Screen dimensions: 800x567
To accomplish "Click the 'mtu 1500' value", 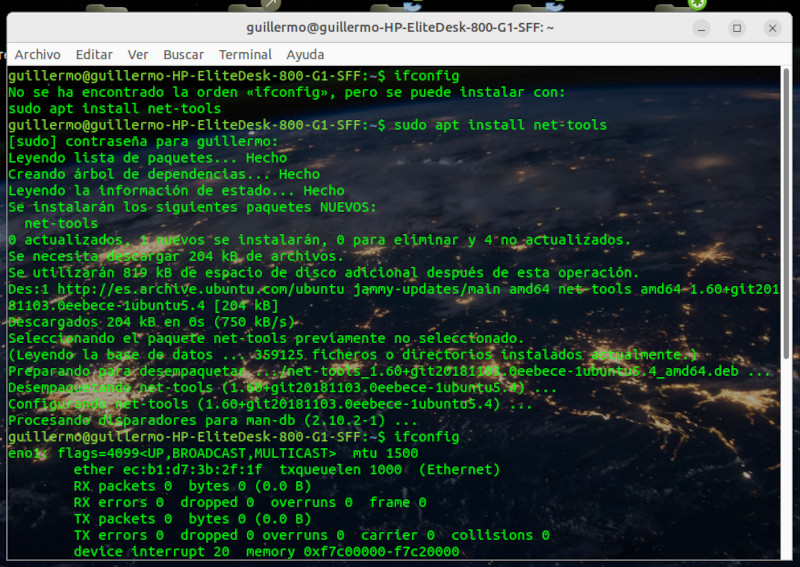I will click(x=385, y=453).
